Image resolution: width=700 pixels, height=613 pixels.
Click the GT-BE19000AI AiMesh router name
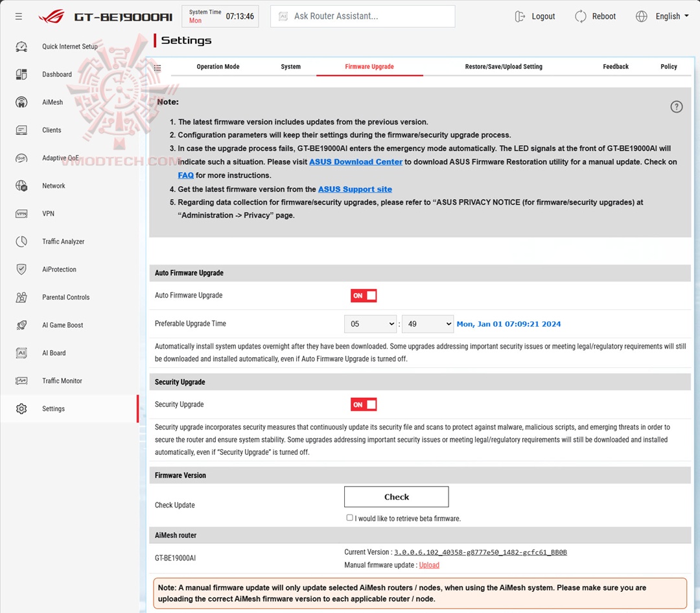(175, 558)
